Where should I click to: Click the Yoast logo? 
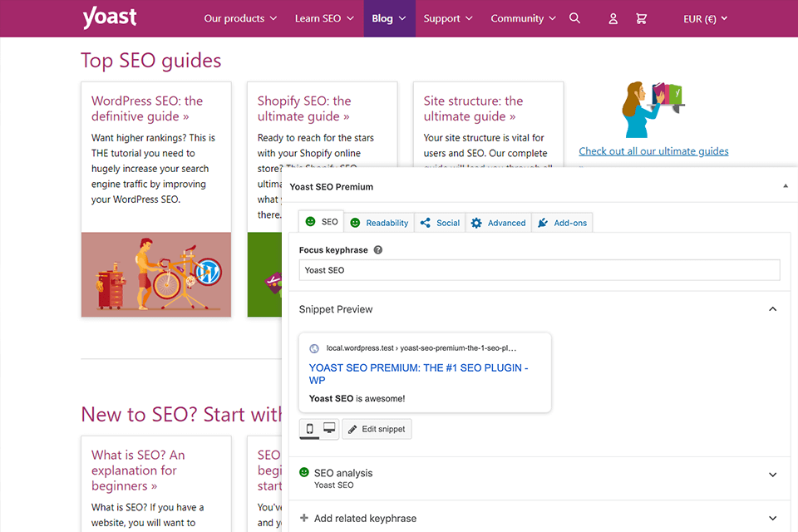pyautogui.click(x=110, y=17)
